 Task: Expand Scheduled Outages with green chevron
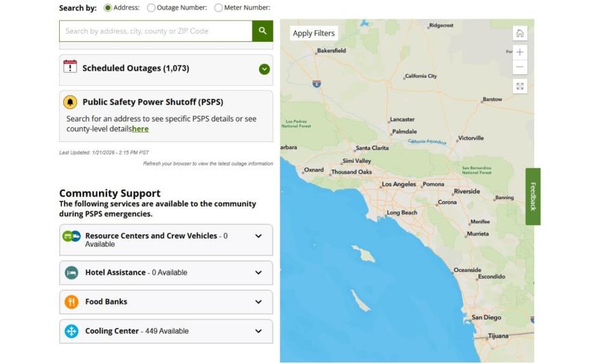[264, 69]
